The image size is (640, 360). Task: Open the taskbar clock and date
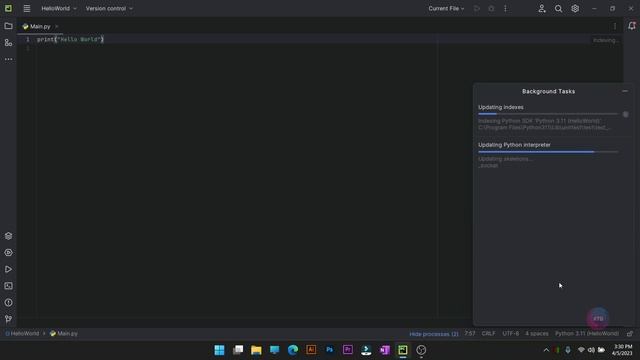(622, 350)
